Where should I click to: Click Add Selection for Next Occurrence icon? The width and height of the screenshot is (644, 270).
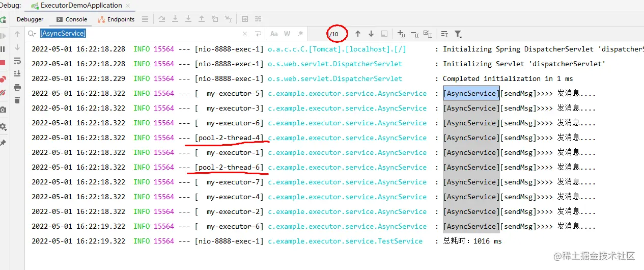coord(401,34)
